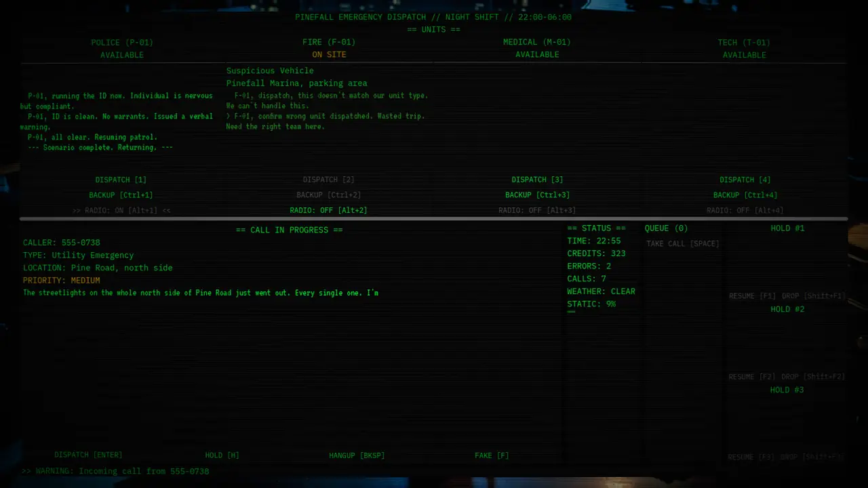Viewport: 868px width, 488px height.
Task: Resume hold slot one with RESUME [F1]
Action: (752, 296)
